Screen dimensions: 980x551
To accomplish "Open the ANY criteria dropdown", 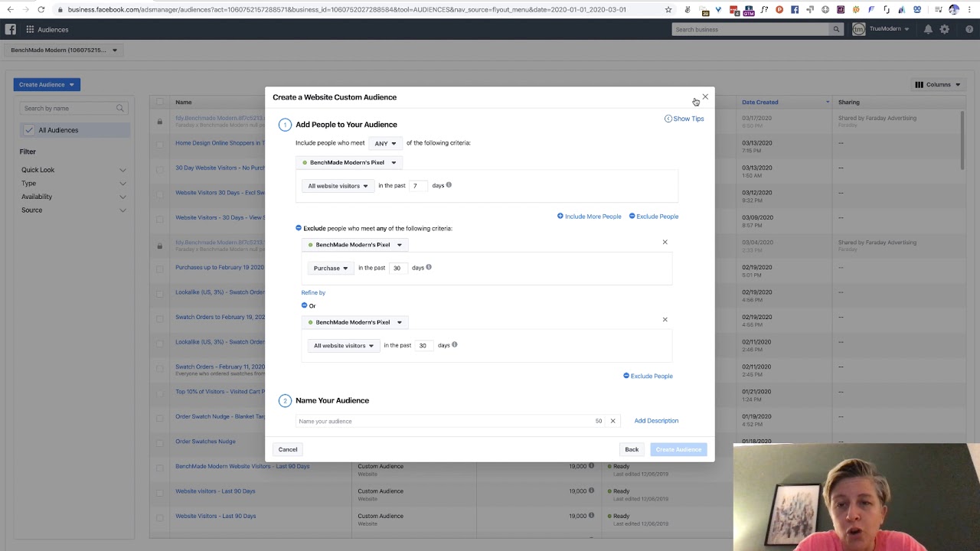I will coord(385,143).
